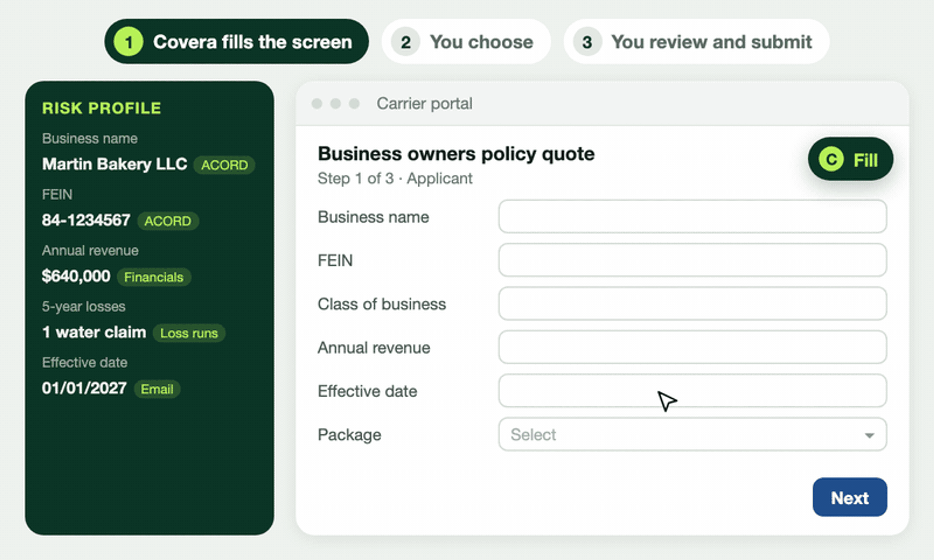Click the Financials source tag
This screenshot has height=560, width=934.
[x=154, y=277]
